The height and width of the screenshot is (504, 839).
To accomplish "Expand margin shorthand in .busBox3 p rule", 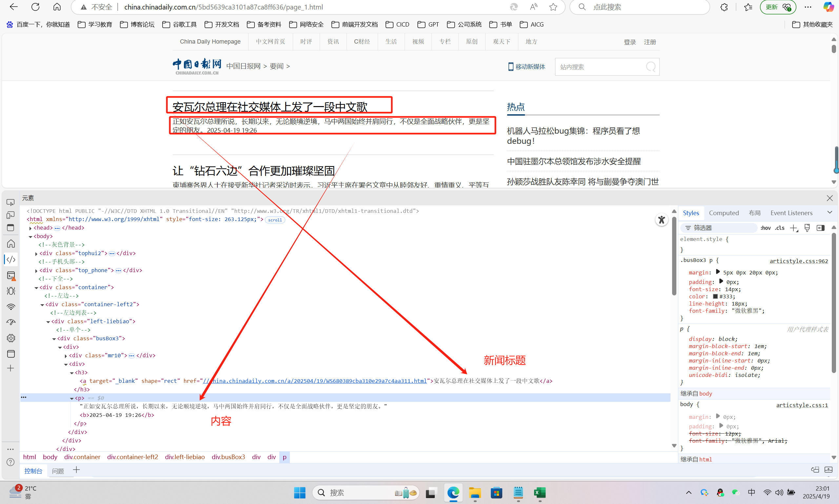I will (x=718, y=272).
